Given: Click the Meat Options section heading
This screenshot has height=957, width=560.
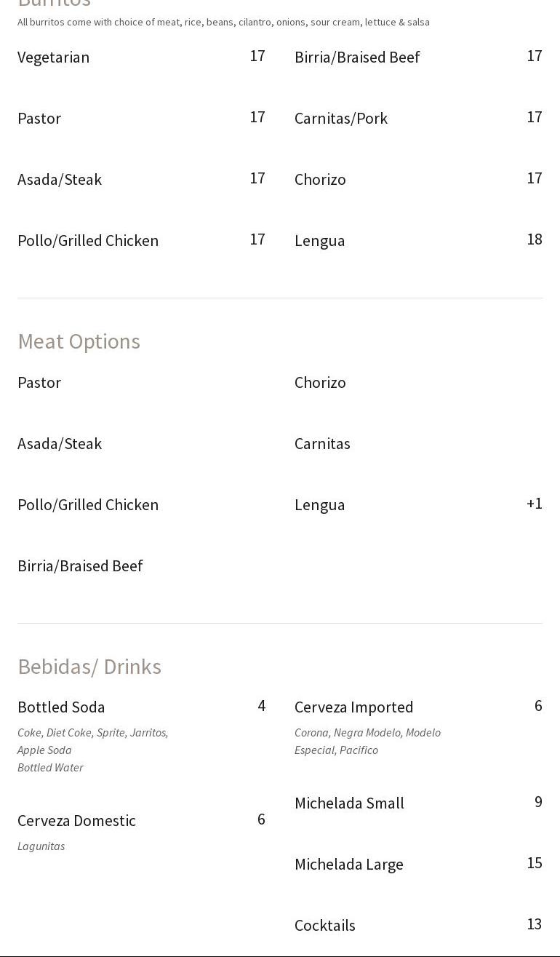Looking at the screenshot, I should pyautogui.click(x=79, y=341).
